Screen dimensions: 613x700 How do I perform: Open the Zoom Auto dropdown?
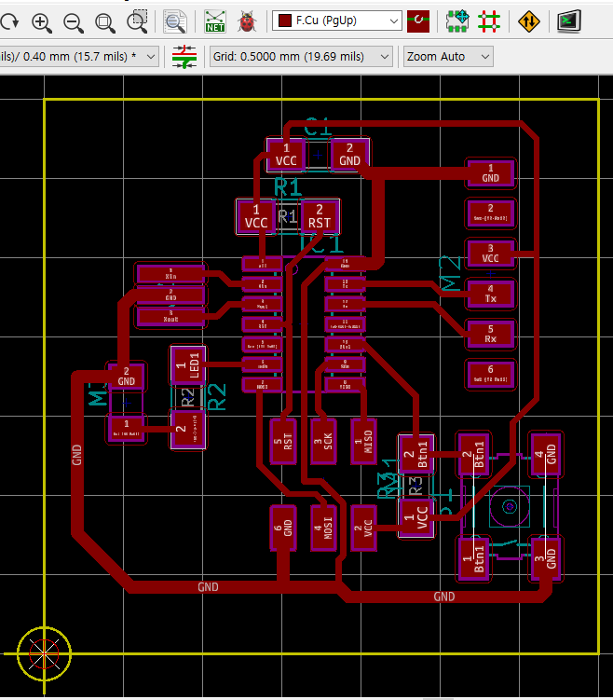click(448, 57)
